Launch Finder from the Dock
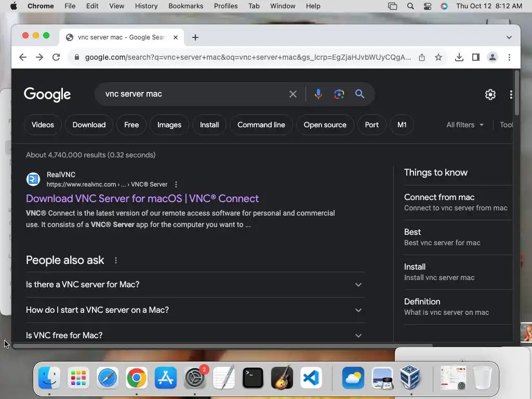The width and height of the screenshot is (532, 399). [49, 378]
